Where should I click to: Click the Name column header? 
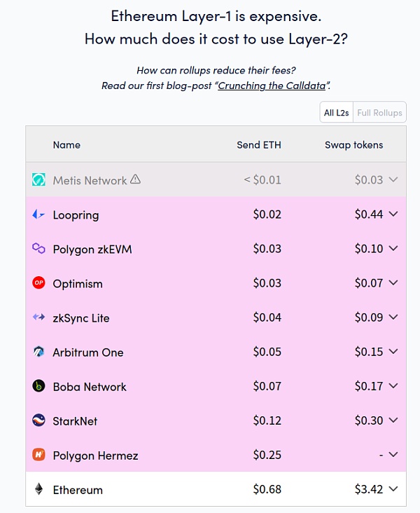(66, 145)
